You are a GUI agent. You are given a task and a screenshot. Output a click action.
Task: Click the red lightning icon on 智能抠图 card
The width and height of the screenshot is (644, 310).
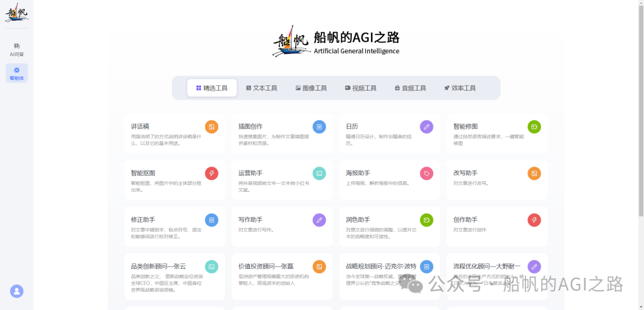(212, 173)
